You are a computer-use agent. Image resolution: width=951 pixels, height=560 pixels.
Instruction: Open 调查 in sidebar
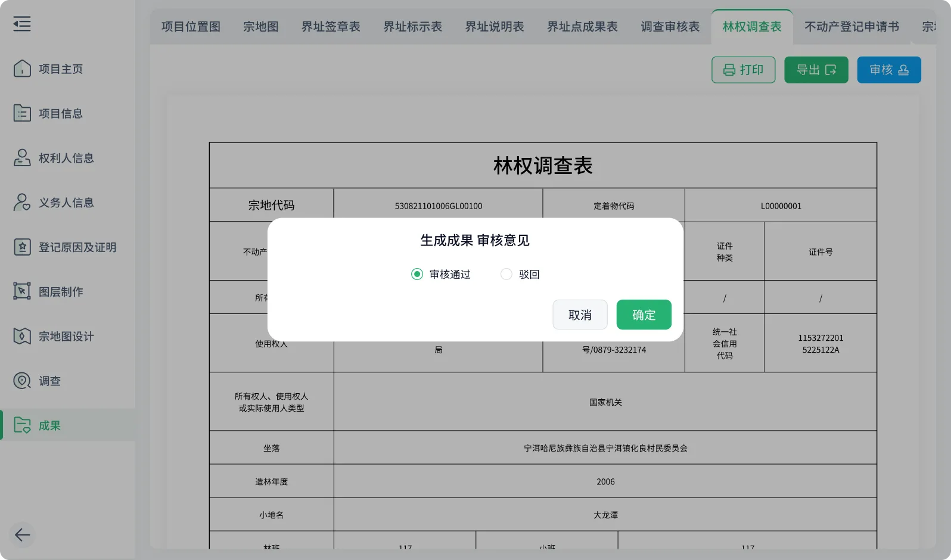tap(68, 381)
